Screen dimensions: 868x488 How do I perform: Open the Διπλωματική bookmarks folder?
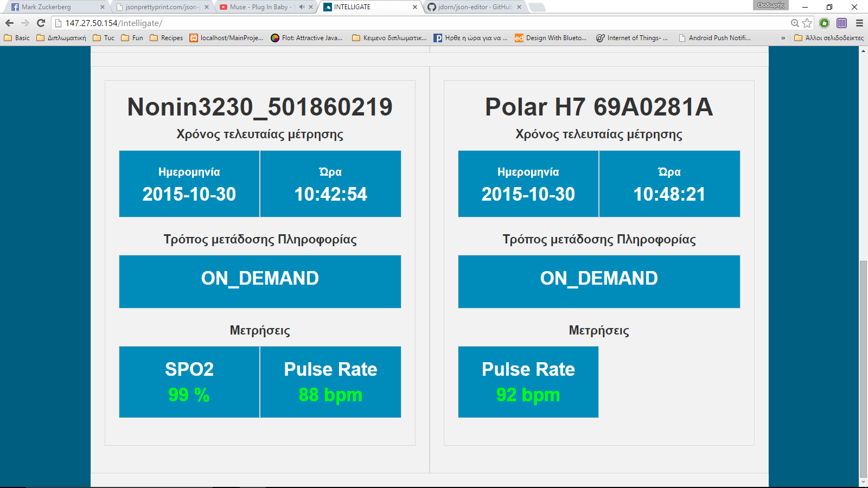pos(61,38)
